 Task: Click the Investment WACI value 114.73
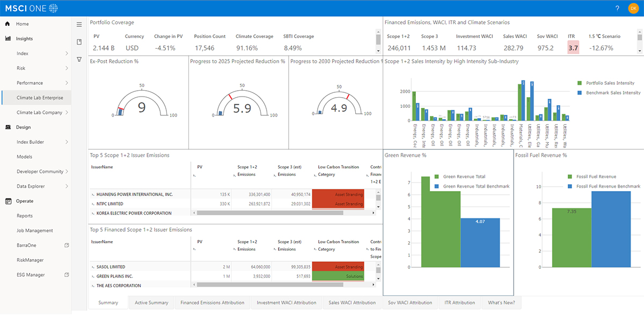tap(466, 48)
